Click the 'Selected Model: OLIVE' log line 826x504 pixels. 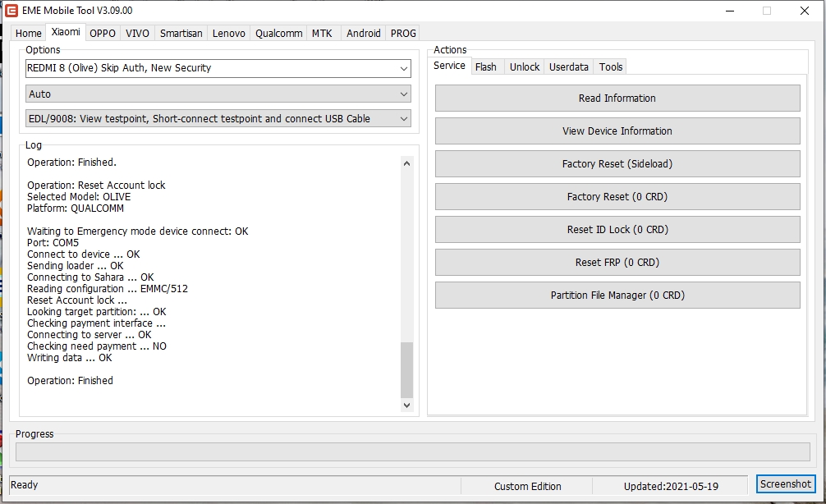pos(79,197)
